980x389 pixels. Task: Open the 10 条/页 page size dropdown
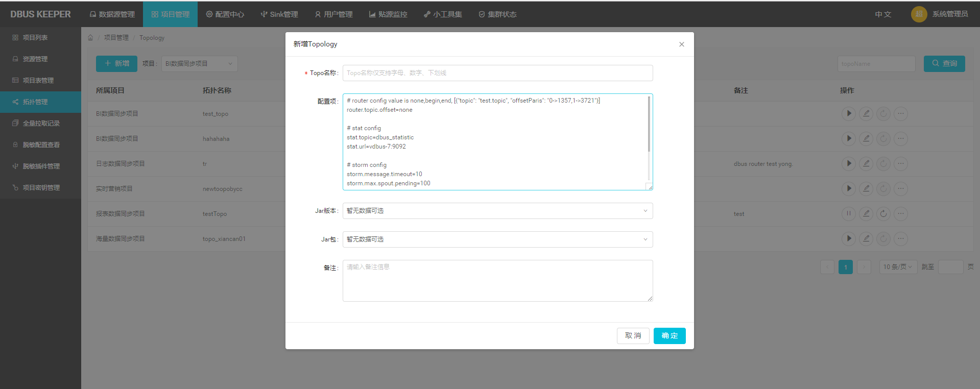tap(898, 267)
